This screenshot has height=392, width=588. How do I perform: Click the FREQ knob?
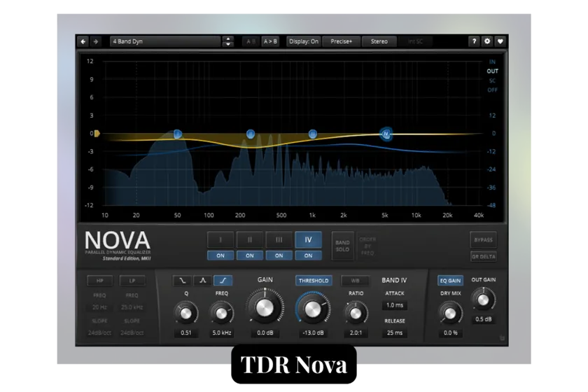tap(222, 313)
